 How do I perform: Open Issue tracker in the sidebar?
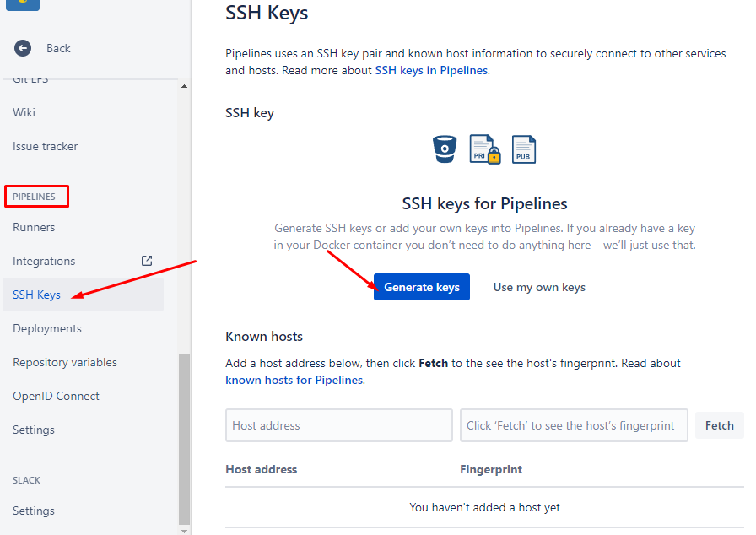[46, 146]
